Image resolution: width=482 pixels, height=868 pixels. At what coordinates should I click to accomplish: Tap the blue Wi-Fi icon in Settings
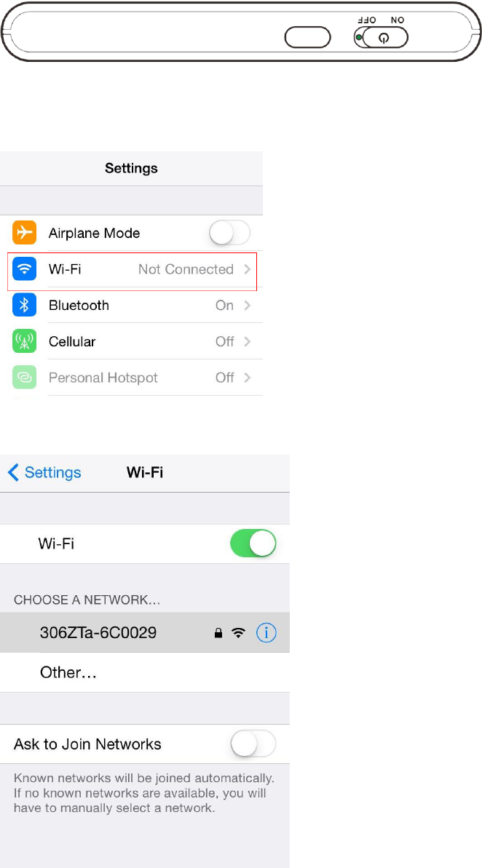coord(24,269)
